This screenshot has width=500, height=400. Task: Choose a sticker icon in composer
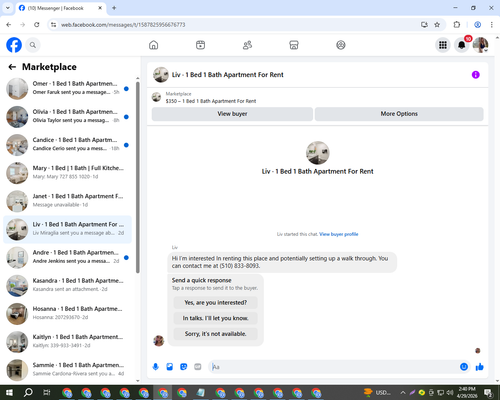184,367
